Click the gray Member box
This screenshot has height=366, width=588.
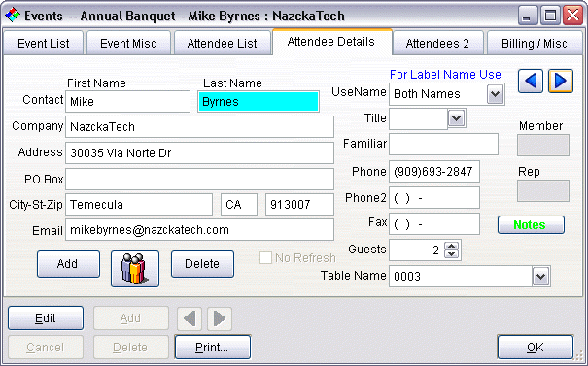click(x=543, y=146)
